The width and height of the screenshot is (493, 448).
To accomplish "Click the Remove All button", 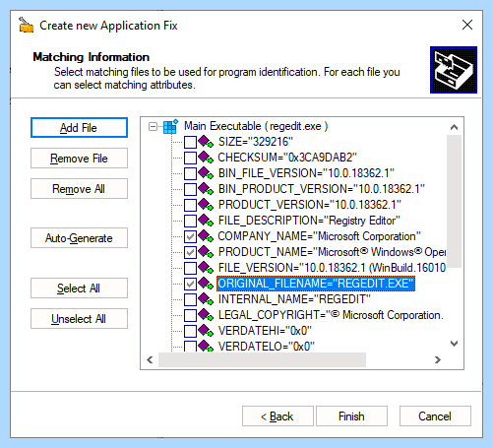I will pyautogui.click(x=79, y=189).
